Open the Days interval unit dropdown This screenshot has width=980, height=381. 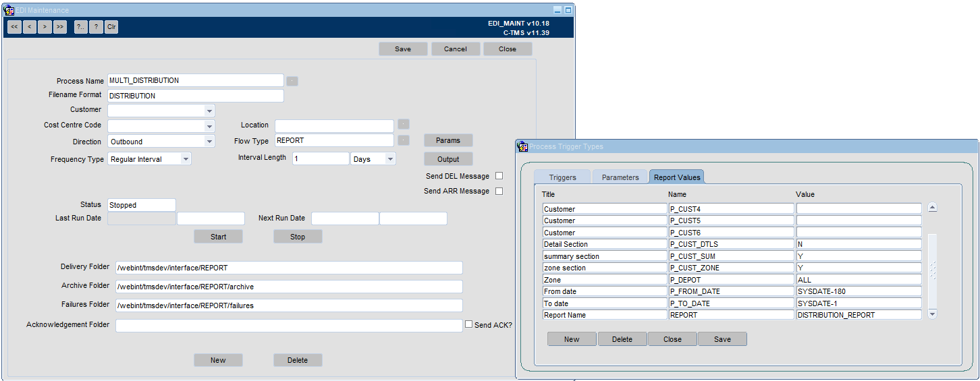tap(390, 159)
